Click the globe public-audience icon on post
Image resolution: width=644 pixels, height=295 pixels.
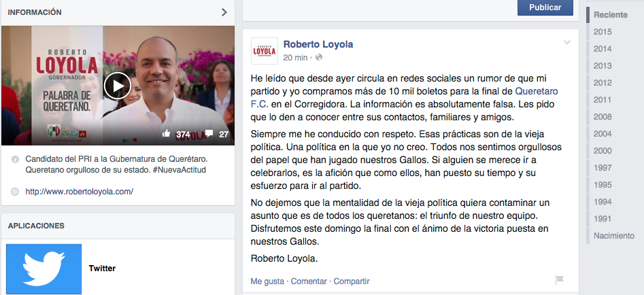pyautogui.click(x=319, y=58)
